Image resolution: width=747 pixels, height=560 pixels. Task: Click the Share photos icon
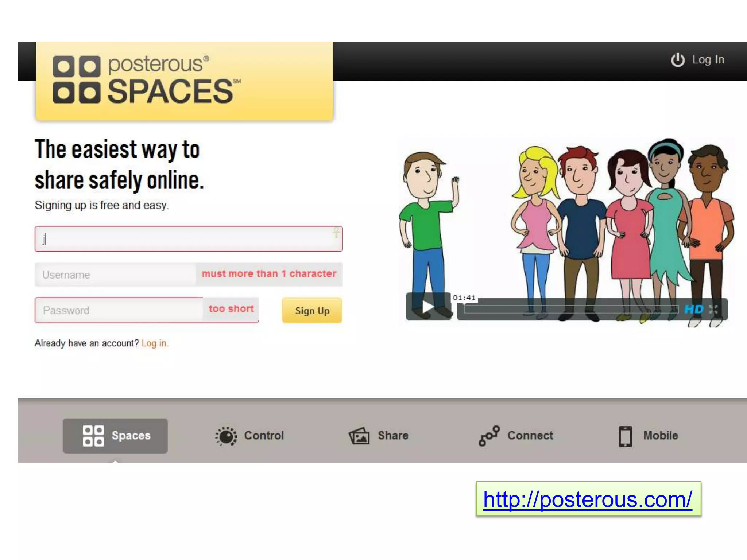tap(359, 436)
